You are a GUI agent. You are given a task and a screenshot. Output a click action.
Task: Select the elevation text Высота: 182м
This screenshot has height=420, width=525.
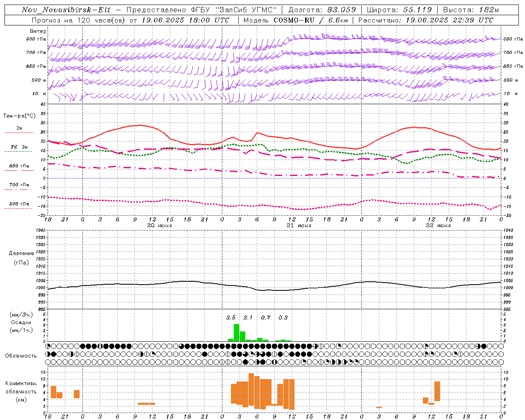(471, 10)
